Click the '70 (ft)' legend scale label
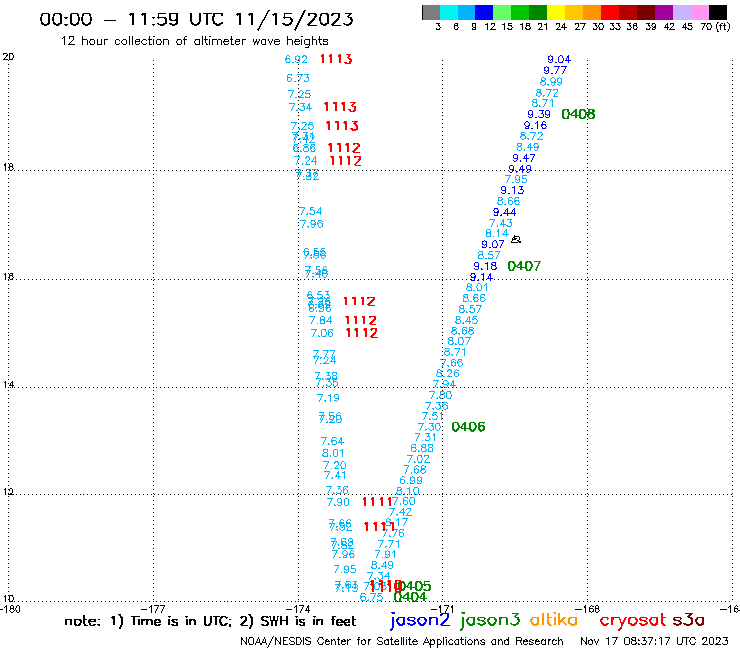Viewport: 740px width, 650px height. pos(715,27)
